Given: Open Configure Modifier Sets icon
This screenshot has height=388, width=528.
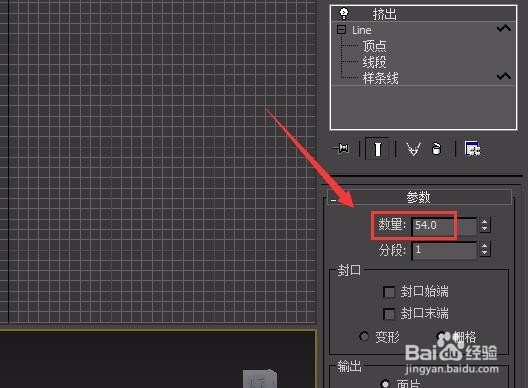Looking at the screenshot, I should pos(473,149).
